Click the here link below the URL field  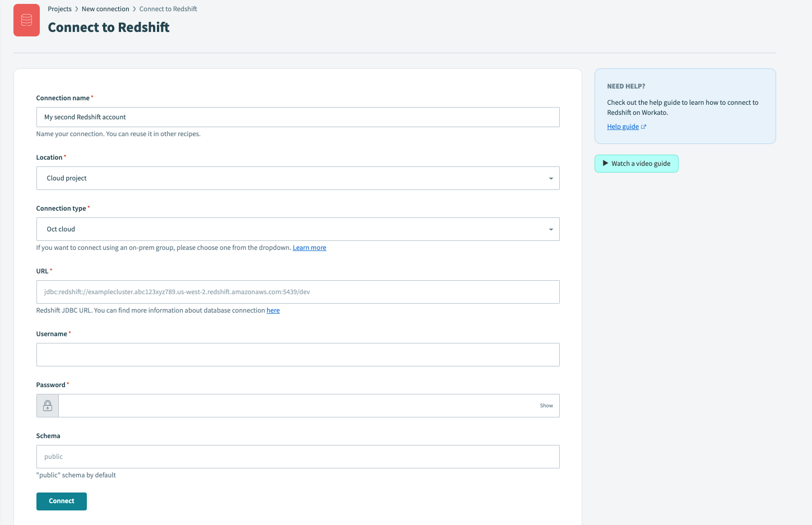pyautogui.click(x=273, y=310)
